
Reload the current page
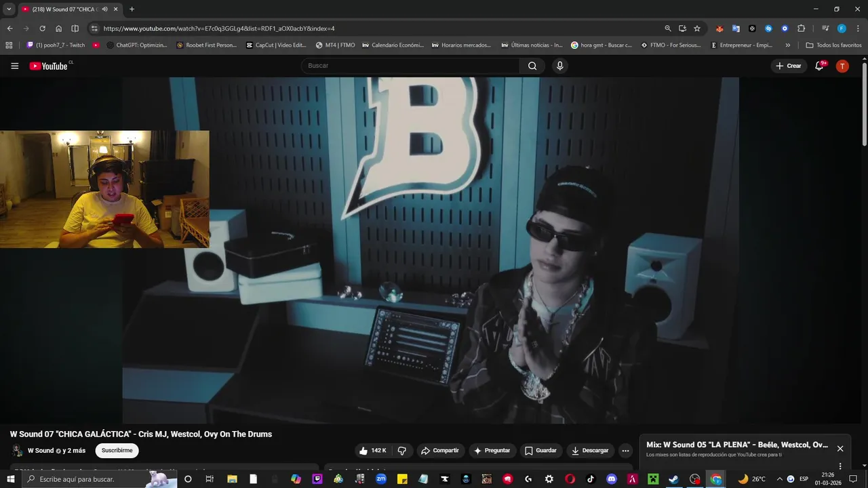(42, 28)
